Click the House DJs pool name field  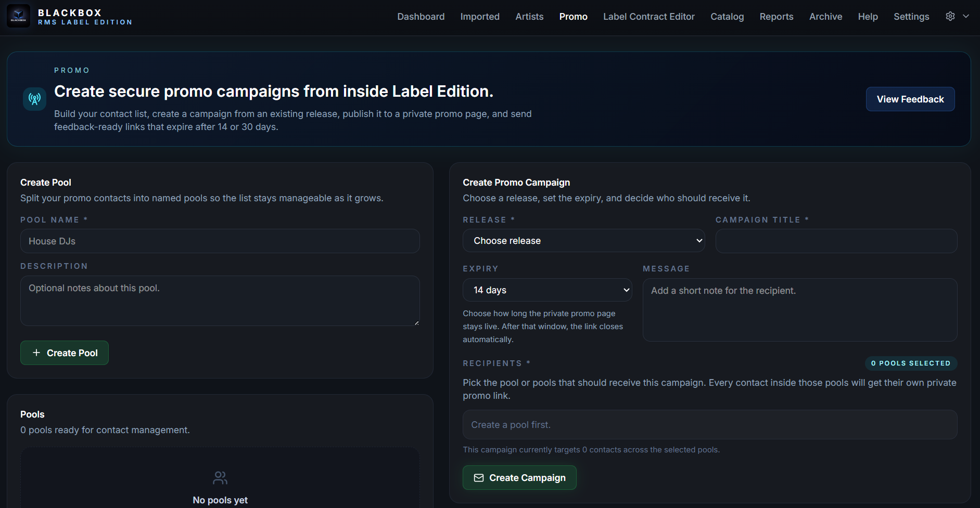coord(220,241)
